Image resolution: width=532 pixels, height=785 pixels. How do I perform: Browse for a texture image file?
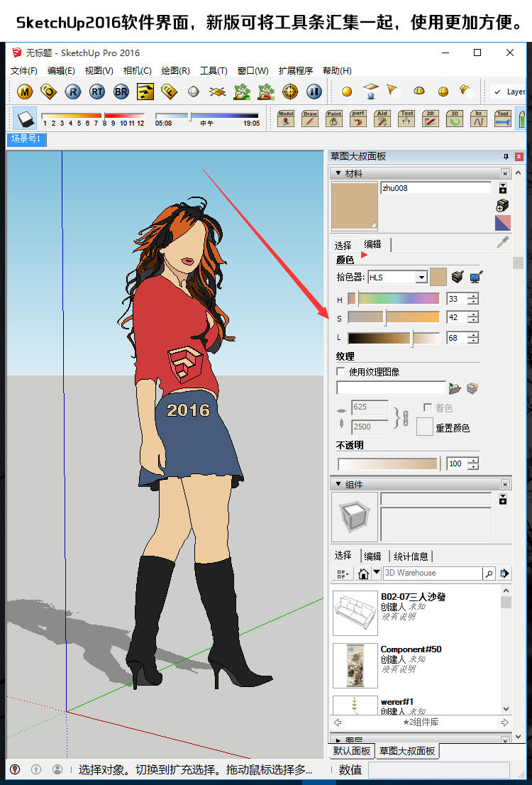pos(455,388)
